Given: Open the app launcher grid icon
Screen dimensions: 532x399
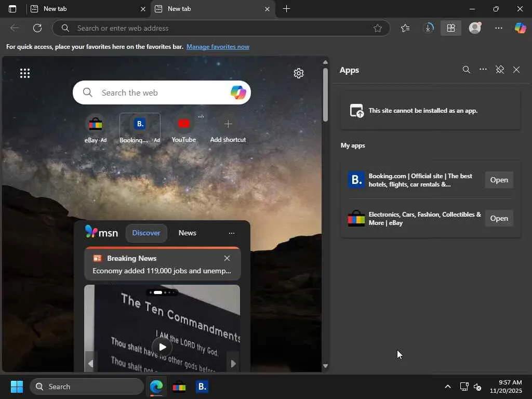Looking at the screenshot, I should tap(25, 73).
